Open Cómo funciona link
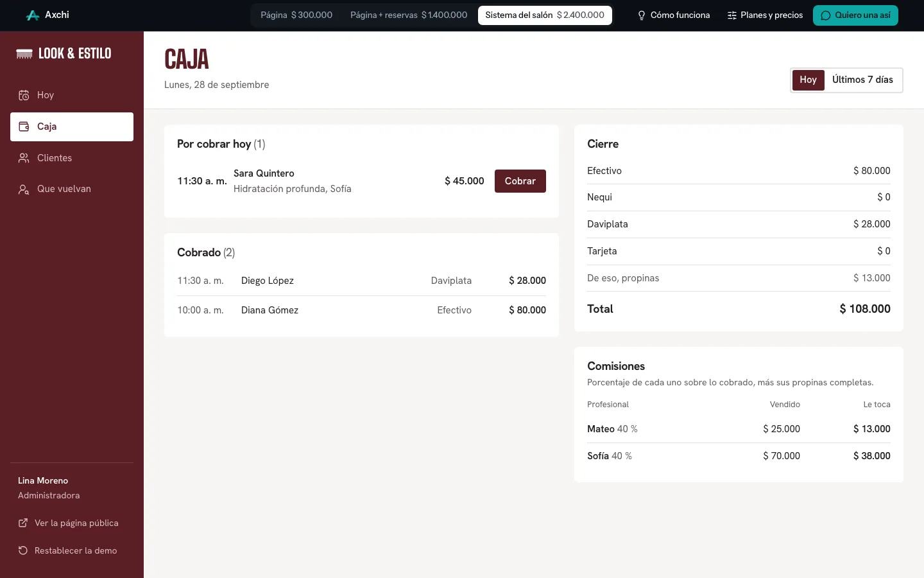 pyautogui.click(x=673, y=15)
